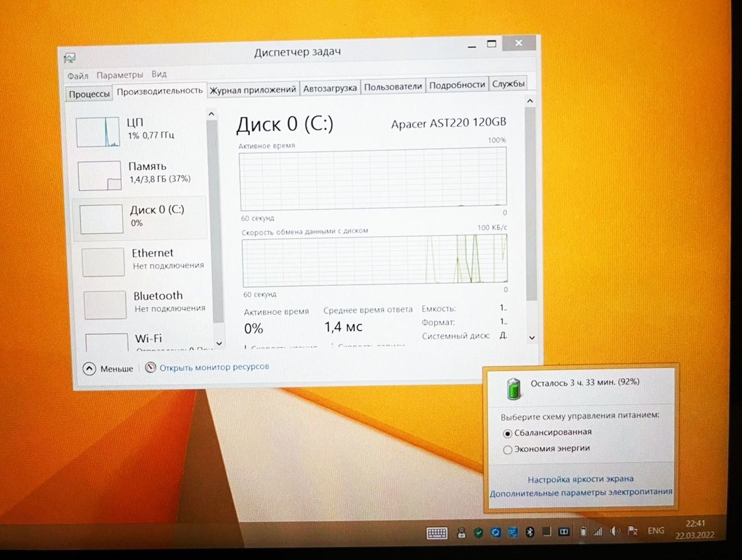Open the network signal tray icon
The height and width of the screenshot is (560, 742).
(598, 531)
